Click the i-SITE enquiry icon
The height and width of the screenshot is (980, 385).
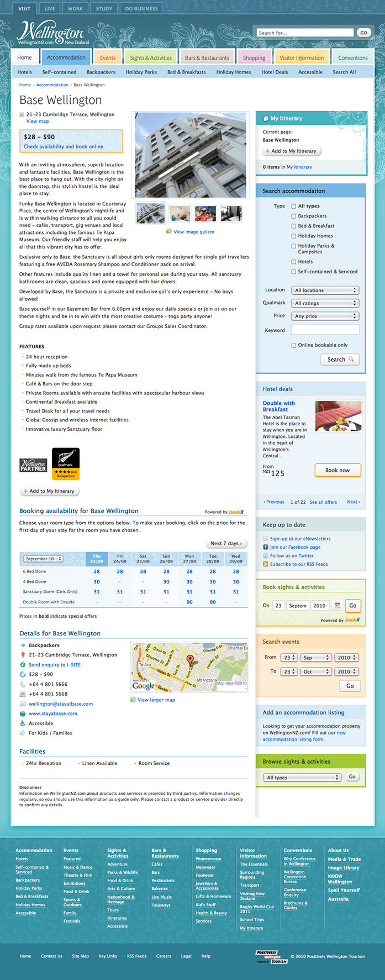pyautogui.click(x=23, y=665)
